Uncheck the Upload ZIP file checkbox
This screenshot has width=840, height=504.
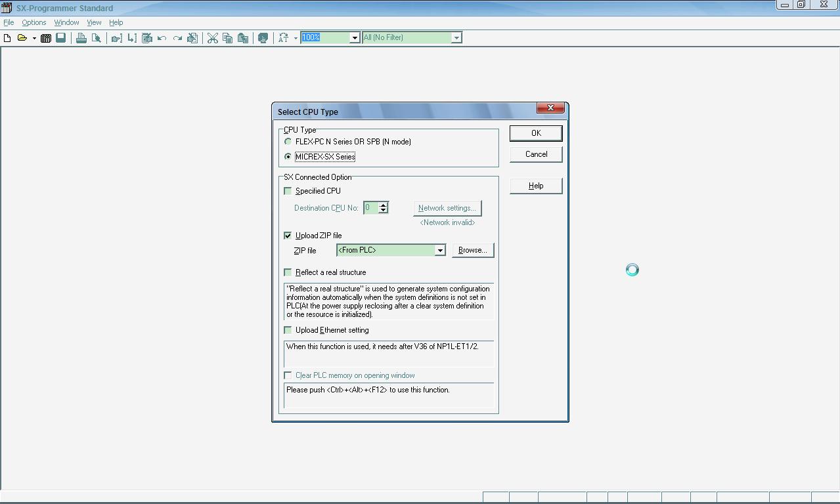288,236
